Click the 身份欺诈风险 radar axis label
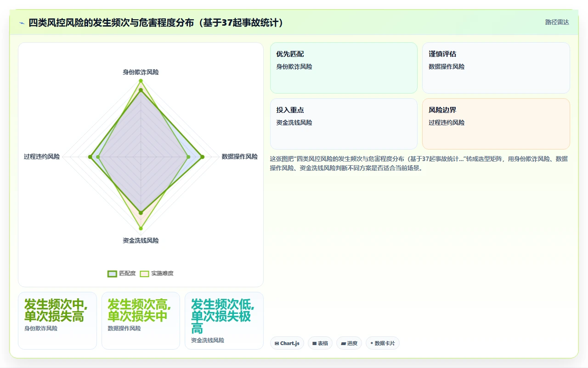Screen dimensions: 588x368 click(x=141, y=72)
